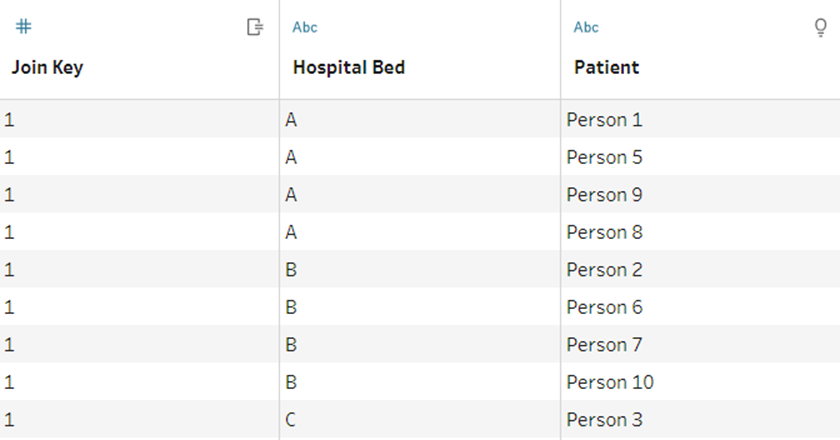The width and height of the screenshot is (840, 440).
Task: Click the Abc data type icon for Patient
Action: pos(586,28)
